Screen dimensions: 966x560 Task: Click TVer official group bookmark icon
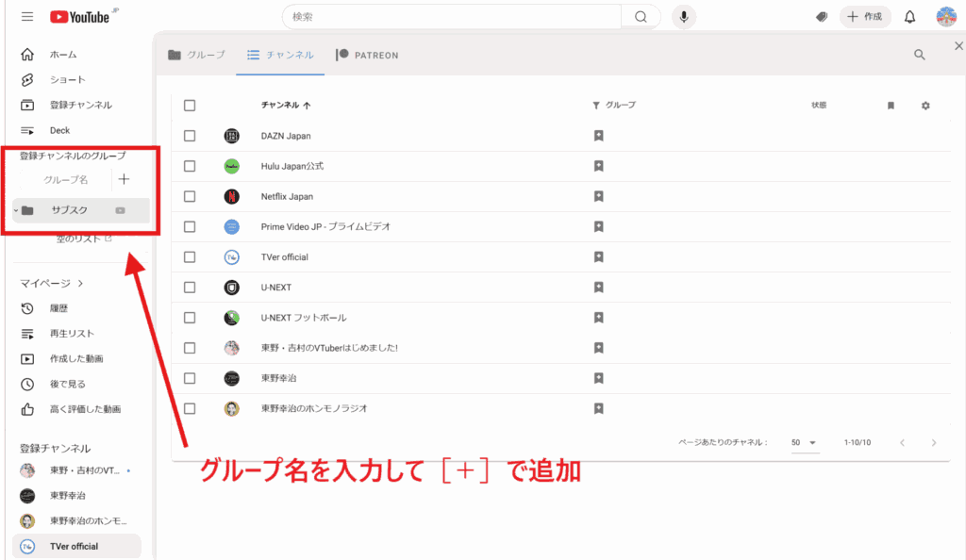tap(598, 256)
